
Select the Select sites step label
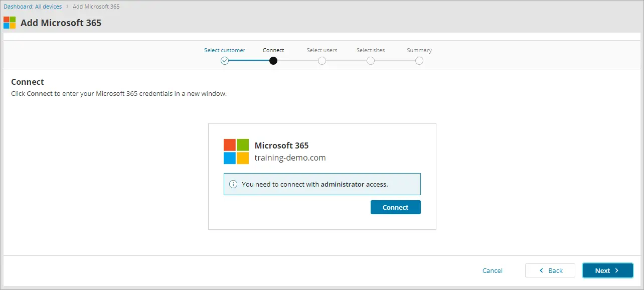[x=371, y=50]
